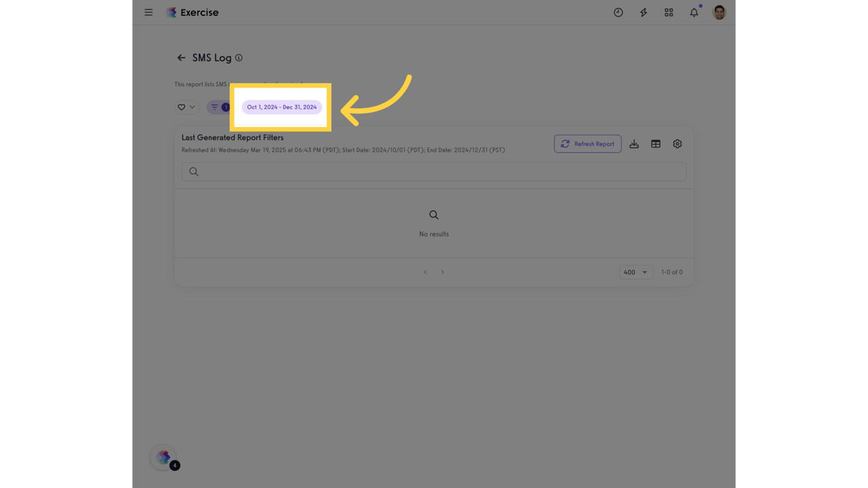Download the report using export icon

point(634,144)
